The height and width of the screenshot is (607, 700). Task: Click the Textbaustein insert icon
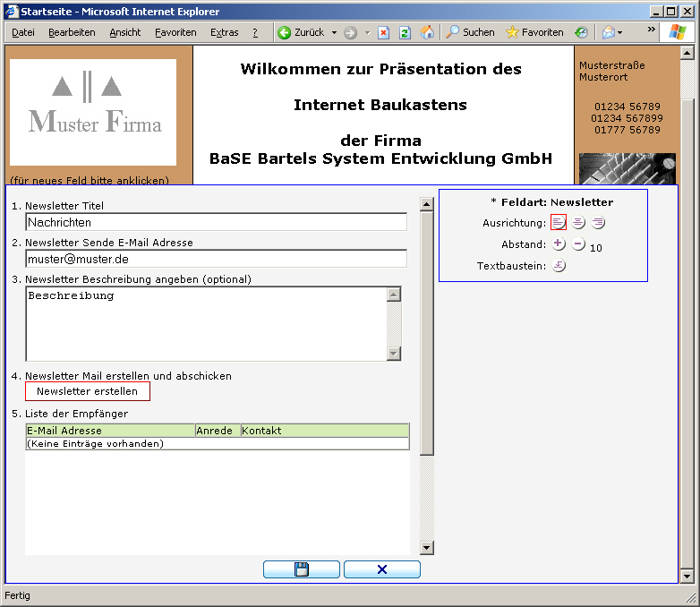point(559,265)
